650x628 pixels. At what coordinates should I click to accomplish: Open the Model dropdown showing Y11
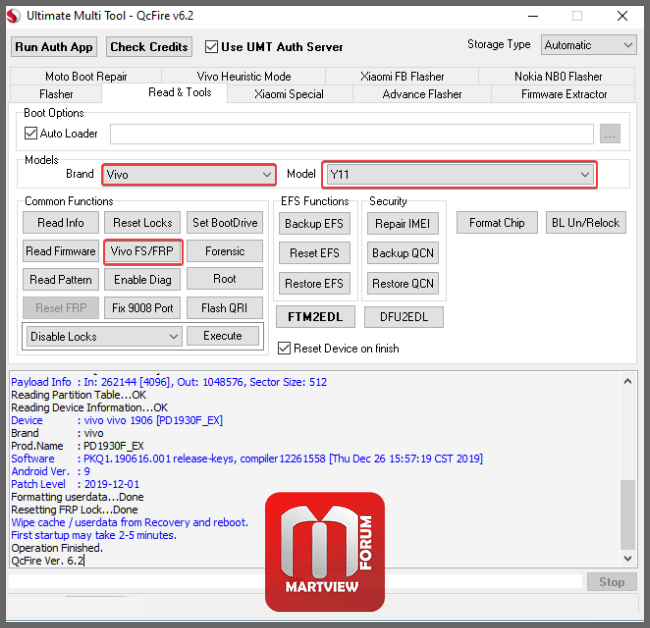(459, 175)
